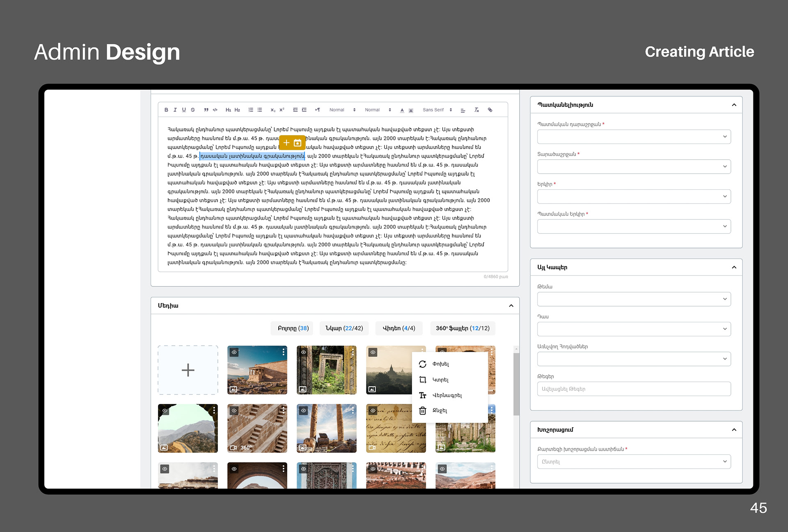Toggle visibility on stone doorway image

tap(303, 352)
